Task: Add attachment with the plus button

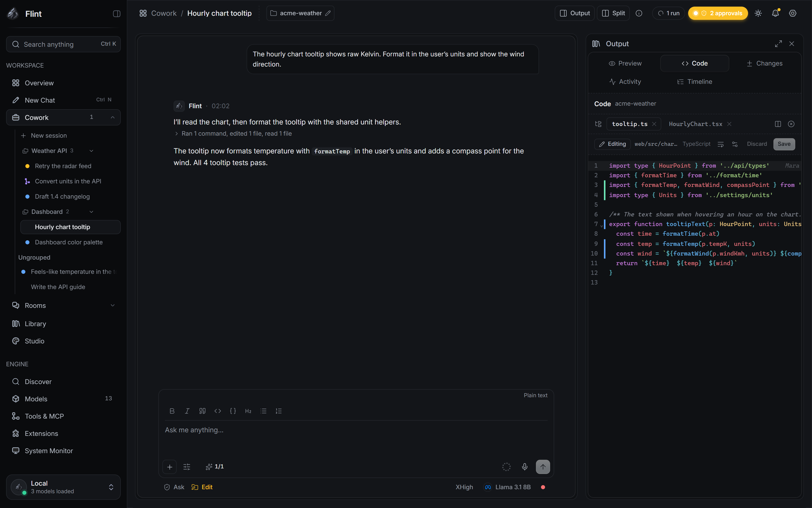Action: [170, 467]
